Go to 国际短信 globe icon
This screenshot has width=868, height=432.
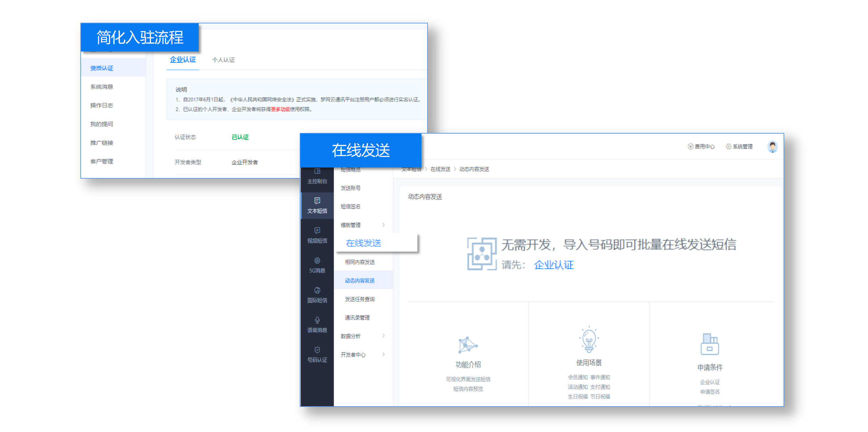(317, 290)
